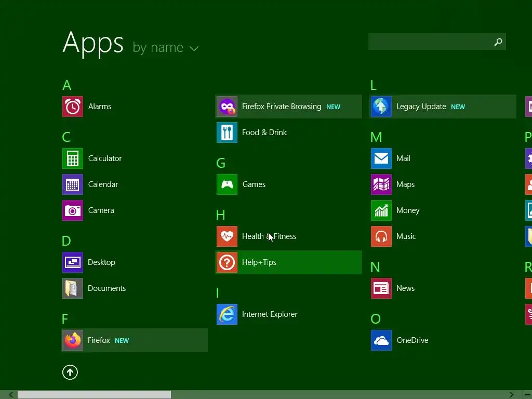Open the Food & Drink icon
The width and height of the screenshot is (532, 399).
pyautogui.click(x=227, y=132)
